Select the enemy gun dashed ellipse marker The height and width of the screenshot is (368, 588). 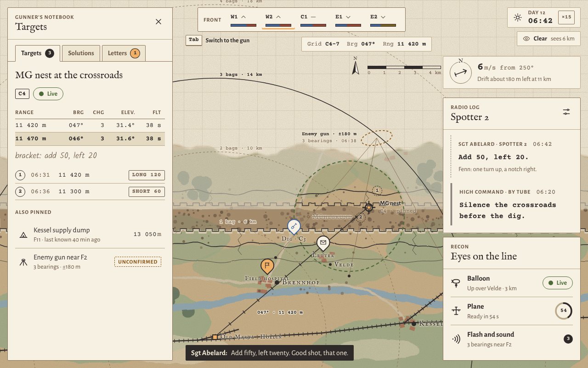coord(377,138)
